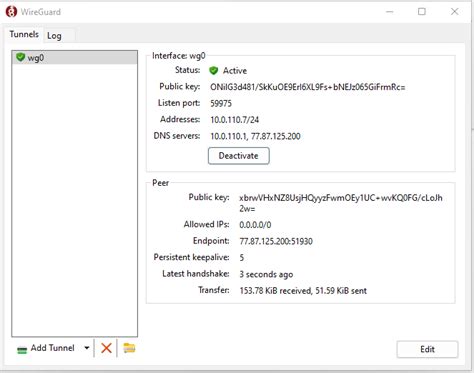
Task: Click the Add Tunnel green icon
Action: coord(22,350)
